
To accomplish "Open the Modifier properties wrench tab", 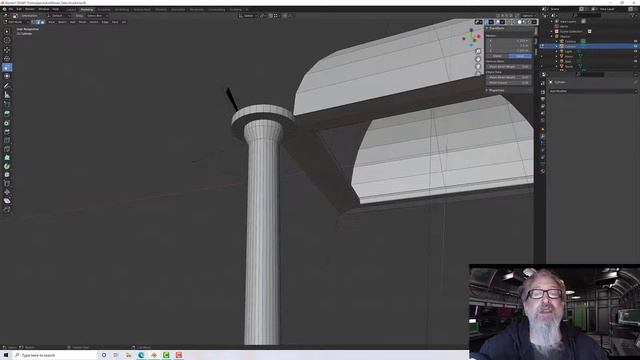I will click(543, 136).
